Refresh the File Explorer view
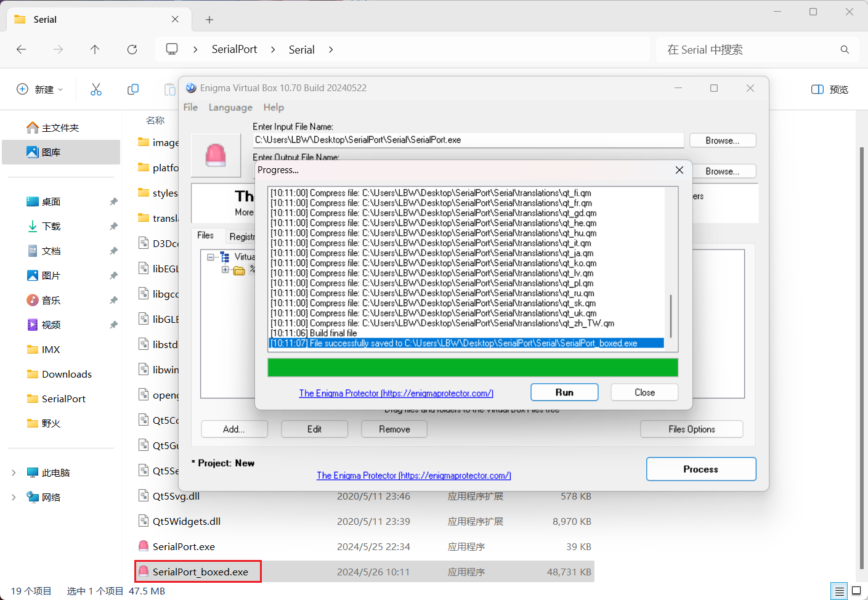 [x=132, y=49]
